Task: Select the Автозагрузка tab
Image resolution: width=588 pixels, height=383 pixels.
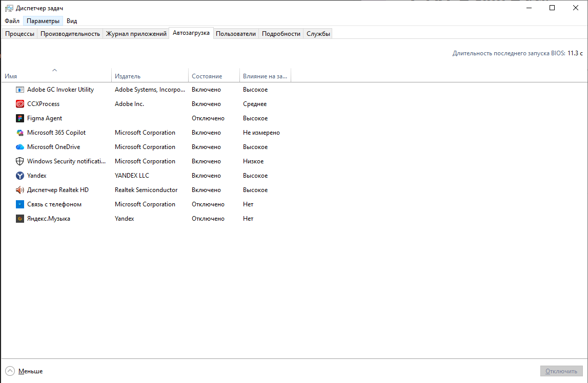Action: click(x=191, y=33)
